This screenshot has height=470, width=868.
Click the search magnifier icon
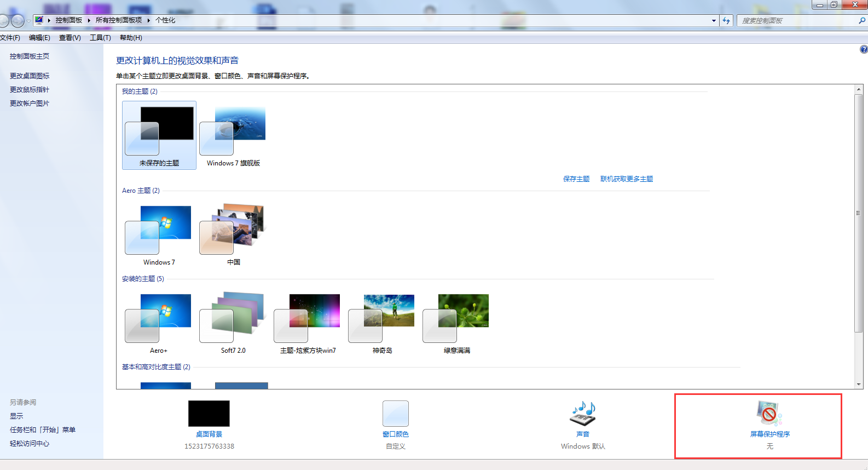pos(862,20)
